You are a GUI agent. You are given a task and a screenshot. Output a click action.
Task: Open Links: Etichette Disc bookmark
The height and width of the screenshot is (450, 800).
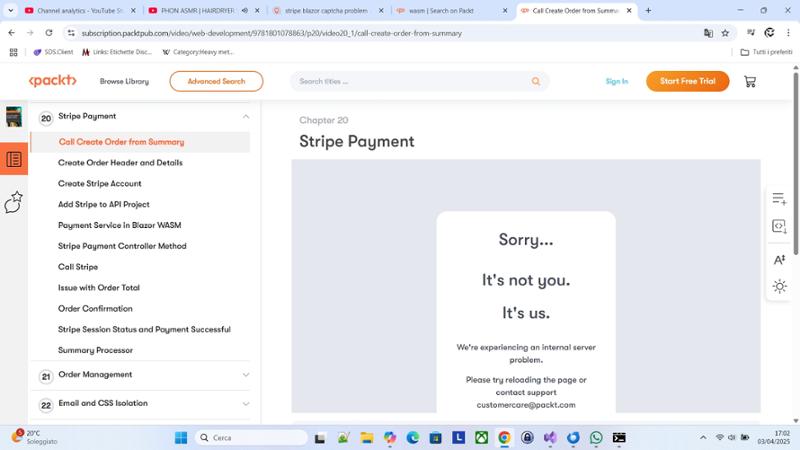tap(117, 52)
